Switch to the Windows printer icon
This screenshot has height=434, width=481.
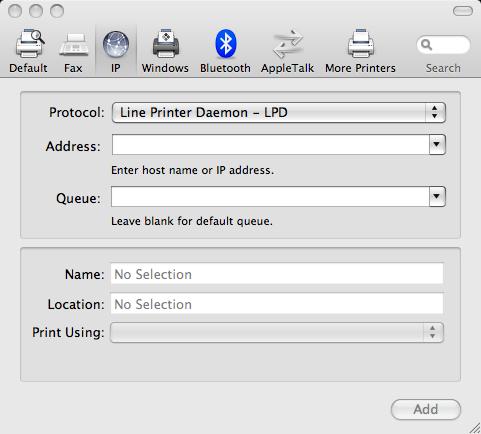click(x=166, y=44)
